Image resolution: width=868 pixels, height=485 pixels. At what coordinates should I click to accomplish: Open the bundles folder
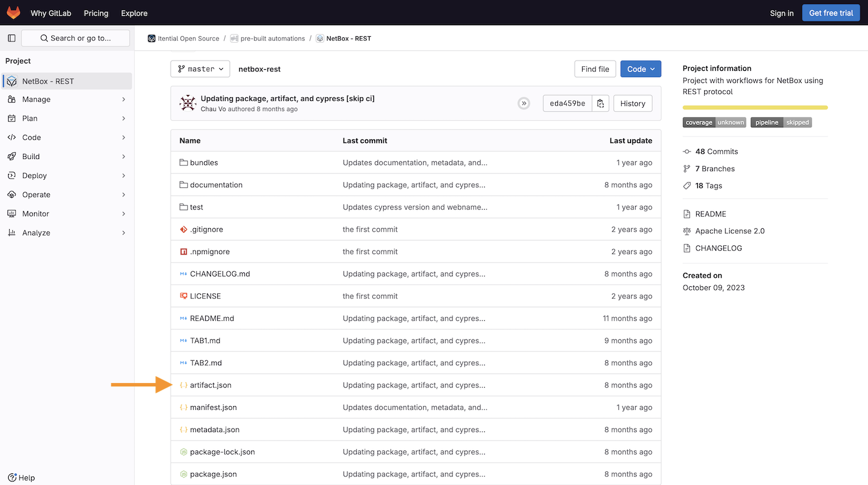(204, 163)
